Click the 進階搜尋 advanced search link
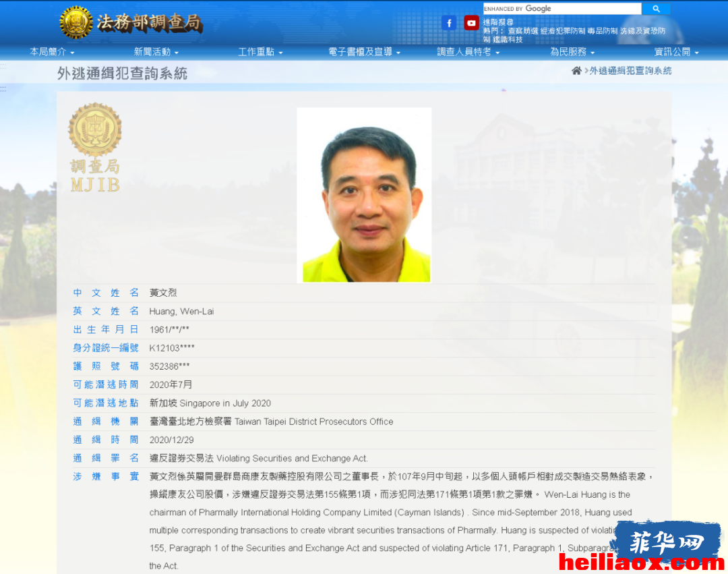The width and height of the screenshot is (728, 574). (498, 22)
